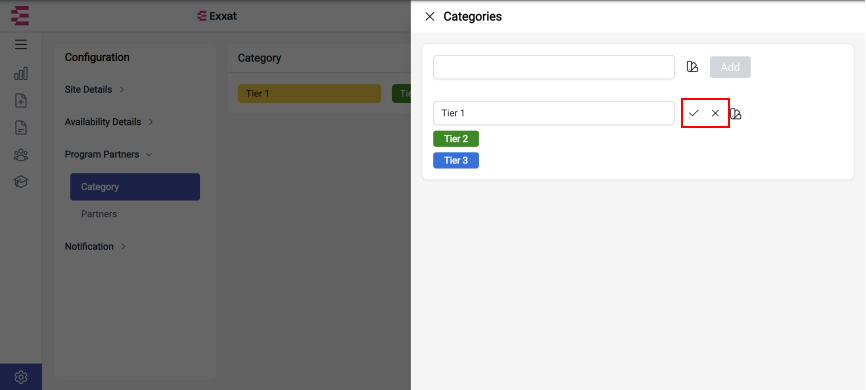Click the add document icon in the sidebar
Viewport: 866px width, 390px height.
21,101
